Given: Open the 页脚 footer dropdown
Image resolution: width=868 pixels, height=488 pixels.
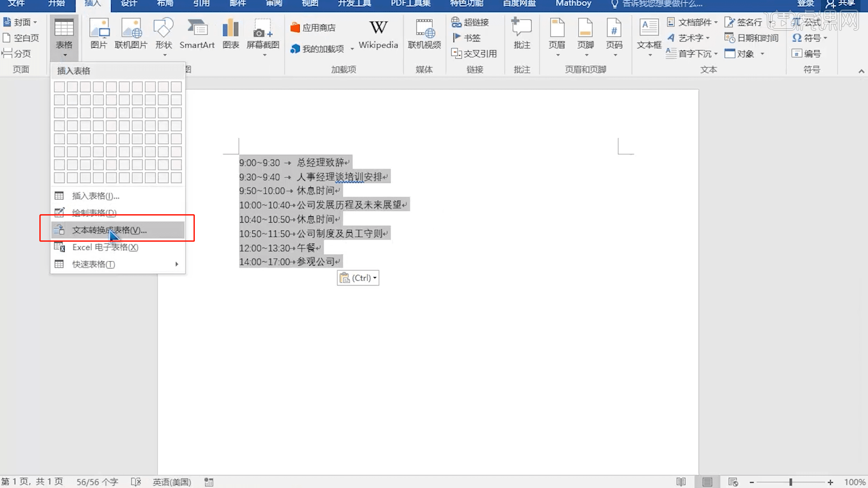Looking at the screenshot, I should pos(585,37).
